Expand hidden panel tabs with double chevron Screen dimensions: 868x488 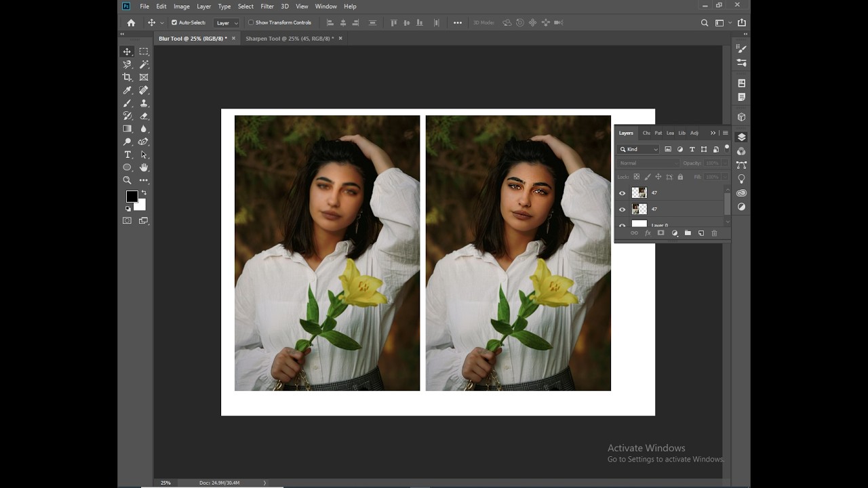coord(713,133)
